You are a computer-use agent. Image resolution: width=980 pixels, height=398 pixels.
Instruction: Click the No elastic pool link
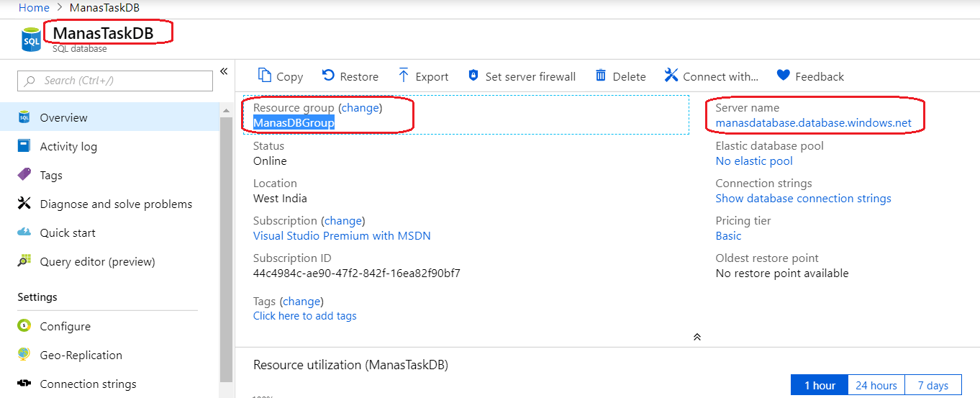point(754,161)
